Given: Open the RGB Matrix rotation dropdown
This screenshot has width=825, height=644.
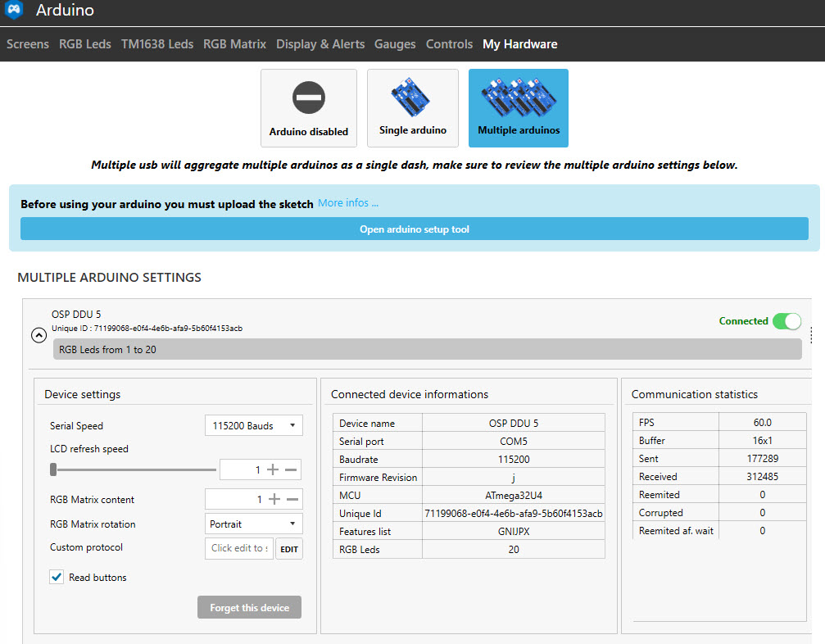Looking at the screenshot, I should coord(253,524).
